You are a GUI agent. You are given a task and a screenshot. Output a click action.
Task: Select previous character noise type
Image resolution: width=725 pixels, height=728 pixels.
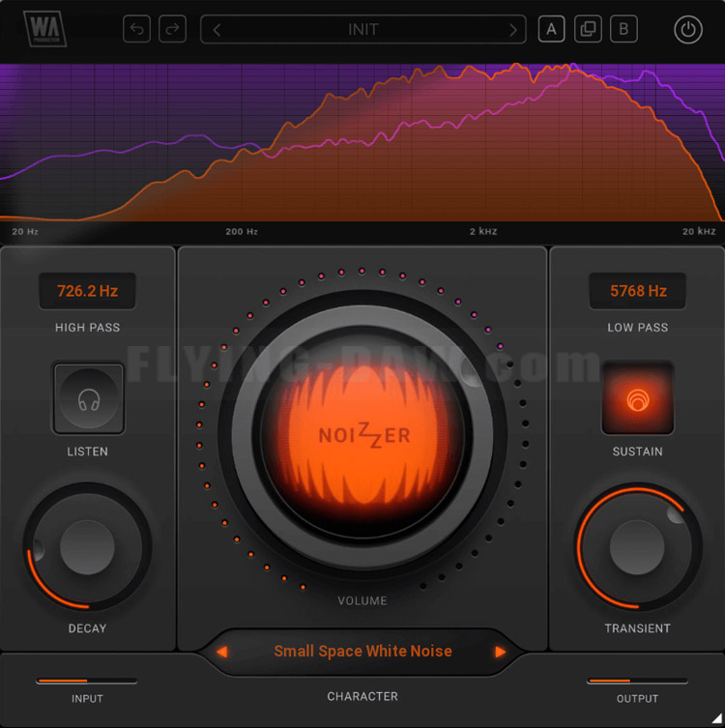click(222, 652)
